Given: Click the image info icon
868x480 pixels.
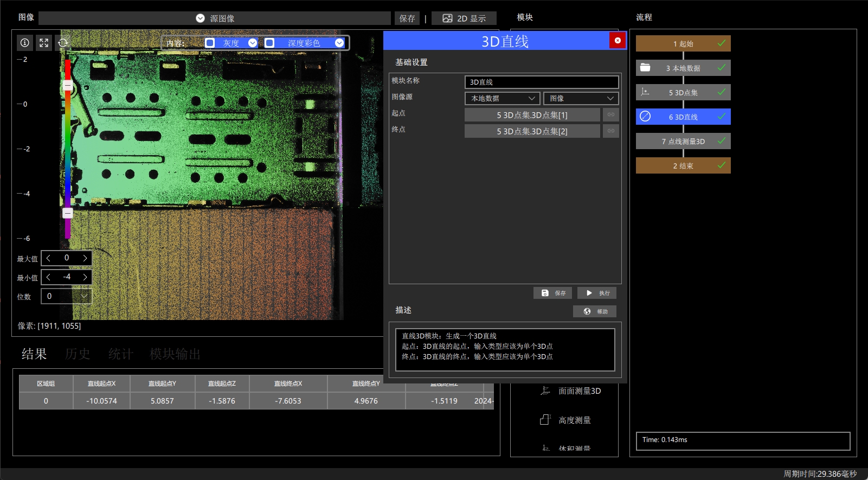Looking at the screenshot, I should [25, 42].
